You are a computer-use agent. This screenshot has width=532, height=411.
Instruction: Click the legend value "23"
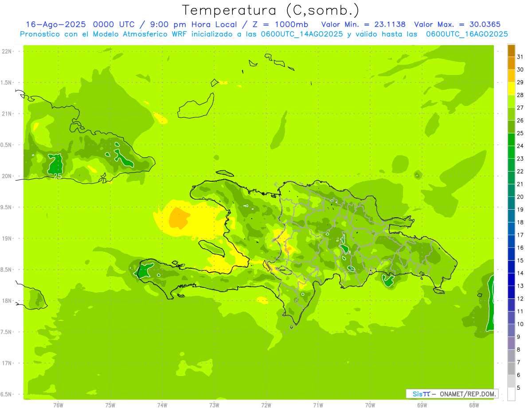520,159
